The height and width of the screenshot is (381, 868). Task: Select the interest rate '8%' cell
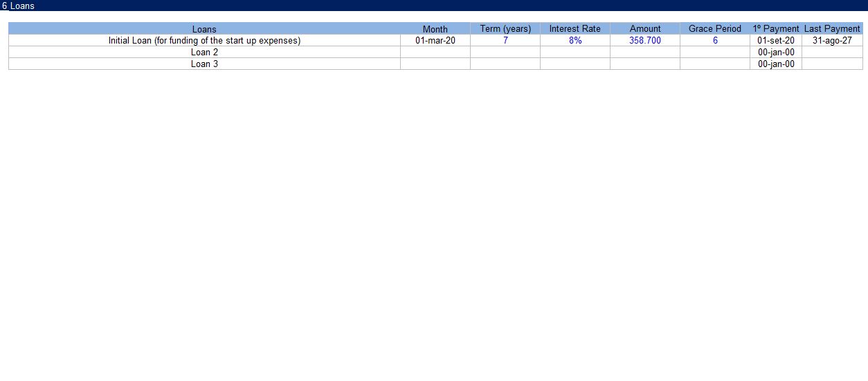[x=575, y=41]
